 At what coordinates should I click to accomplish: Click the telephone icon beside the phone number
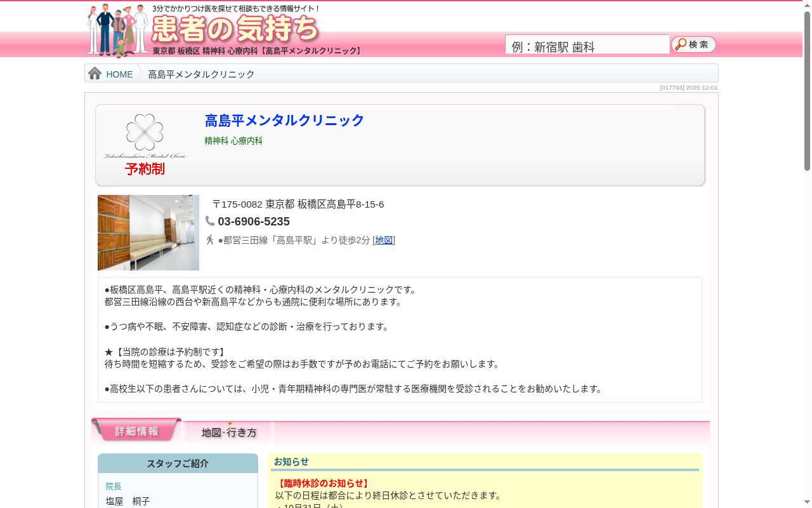pyautogui.click(x=210, y=221)
